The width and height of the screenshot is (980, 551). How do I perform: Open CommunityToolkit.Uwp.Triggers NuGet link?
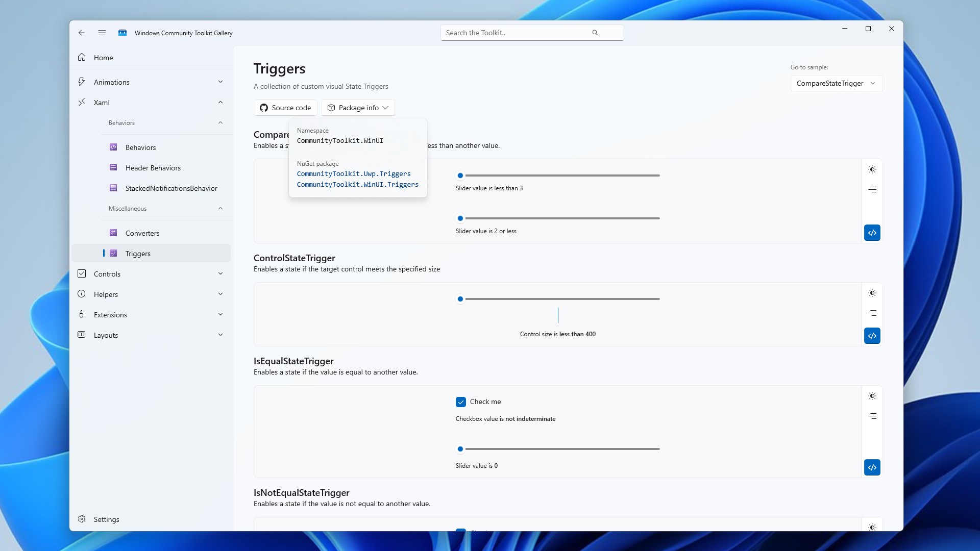[354, 174]
